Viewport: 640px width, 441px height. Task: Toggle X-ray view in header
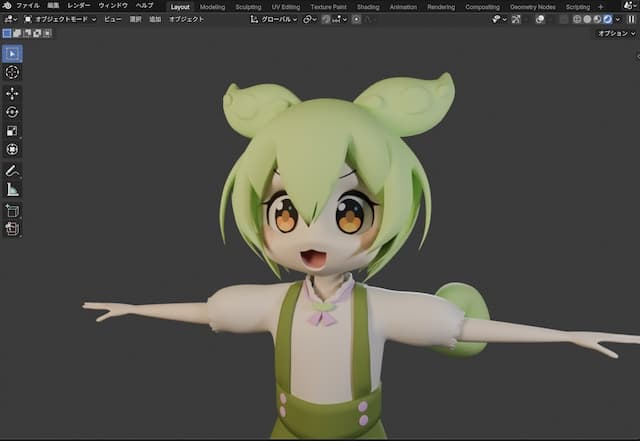pos(566,19)
